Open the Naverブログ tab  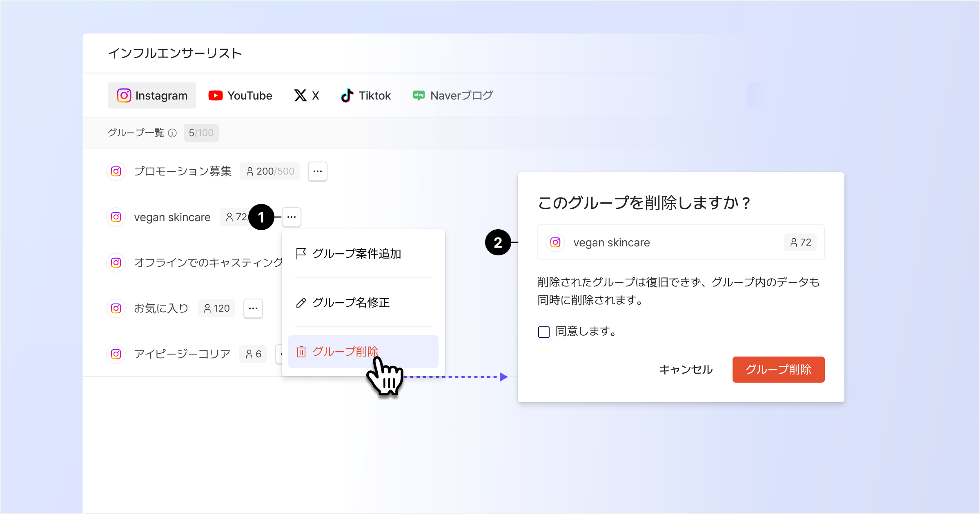(x=453, y=95)
